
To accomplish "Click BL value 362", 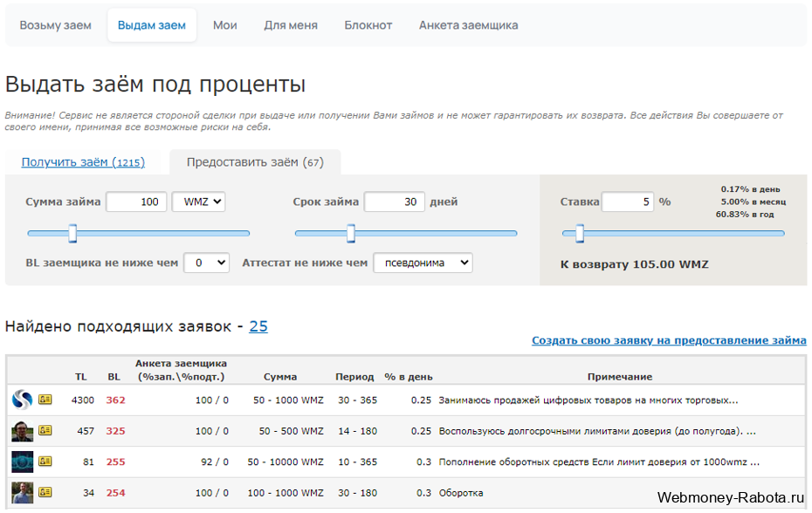I will pos(115,400).
